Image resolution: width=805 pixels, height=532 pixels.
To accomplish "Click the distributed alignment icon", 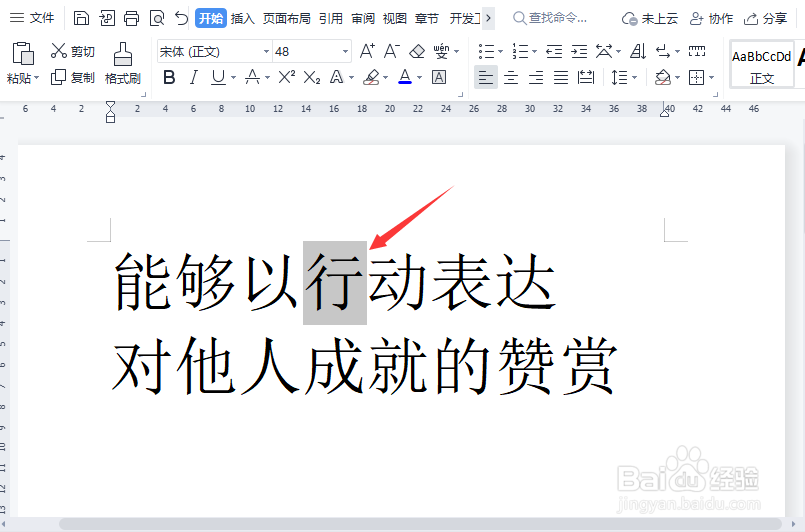I will [x=586, y=78].
